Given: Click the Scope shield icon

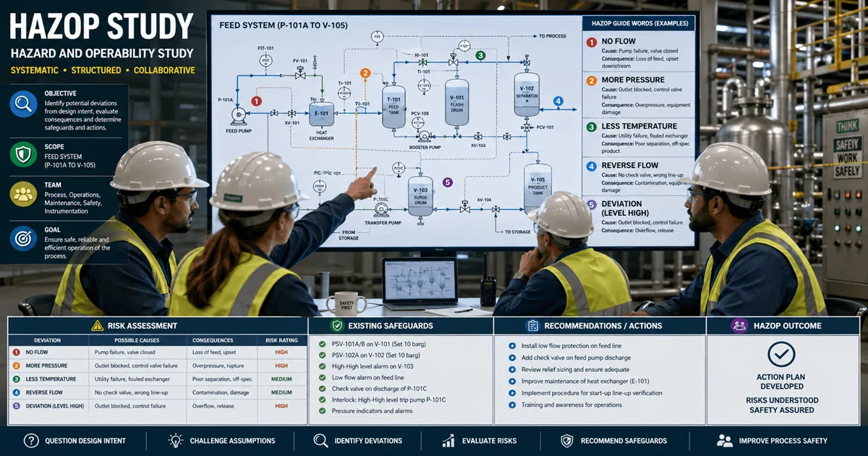Looking at the screenshot, I should [x=24, y=153].
